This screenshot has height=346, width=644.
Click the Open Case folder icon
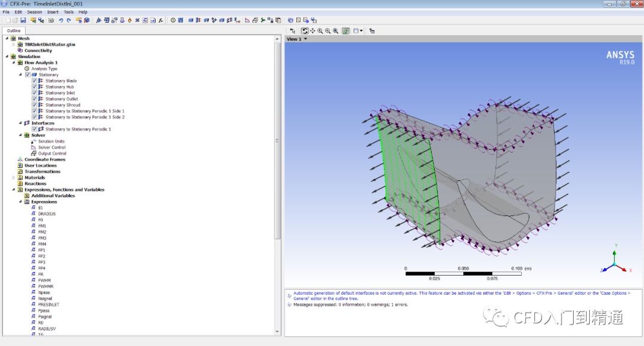15,20
